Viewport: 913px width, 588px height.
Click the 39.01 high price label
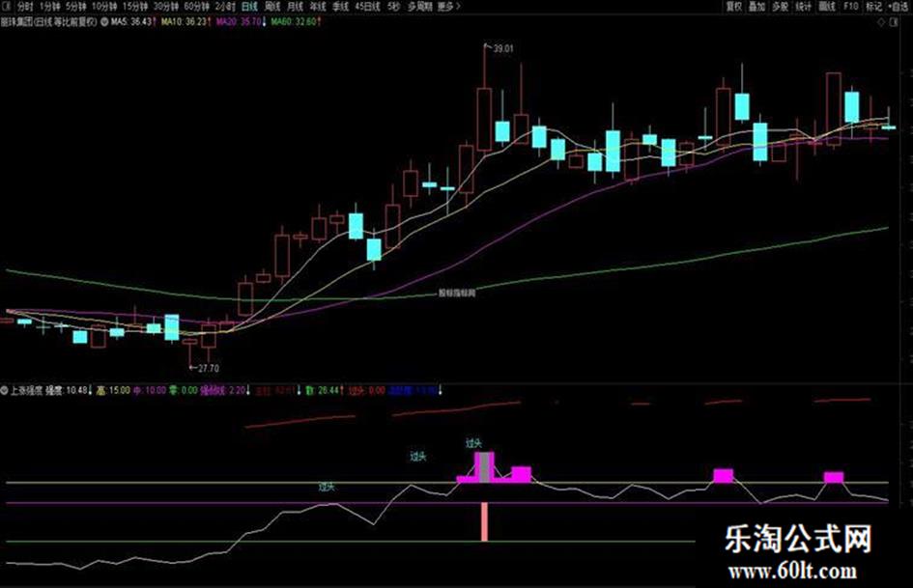coord(503,49)
